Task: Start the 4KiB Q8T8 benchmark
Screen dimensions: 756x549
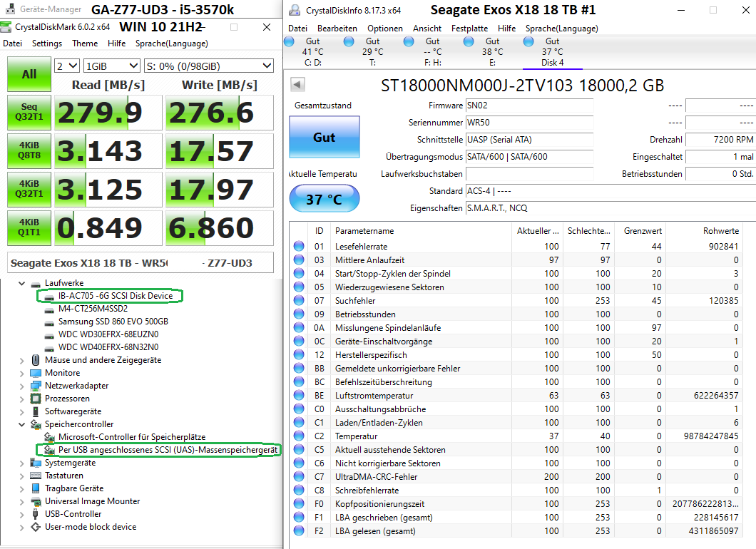Action: click(29, 151)
